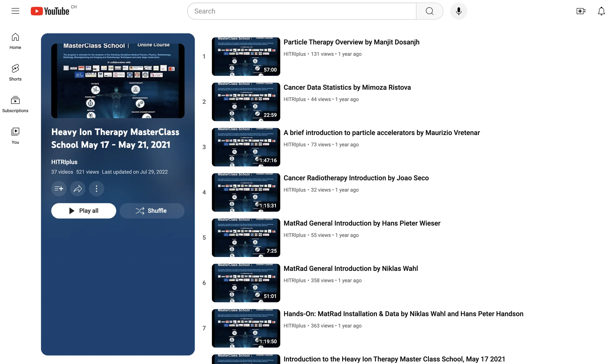Open title Particle Therapy Overview by Manjit Dosanjh

(x=351, y=42)
